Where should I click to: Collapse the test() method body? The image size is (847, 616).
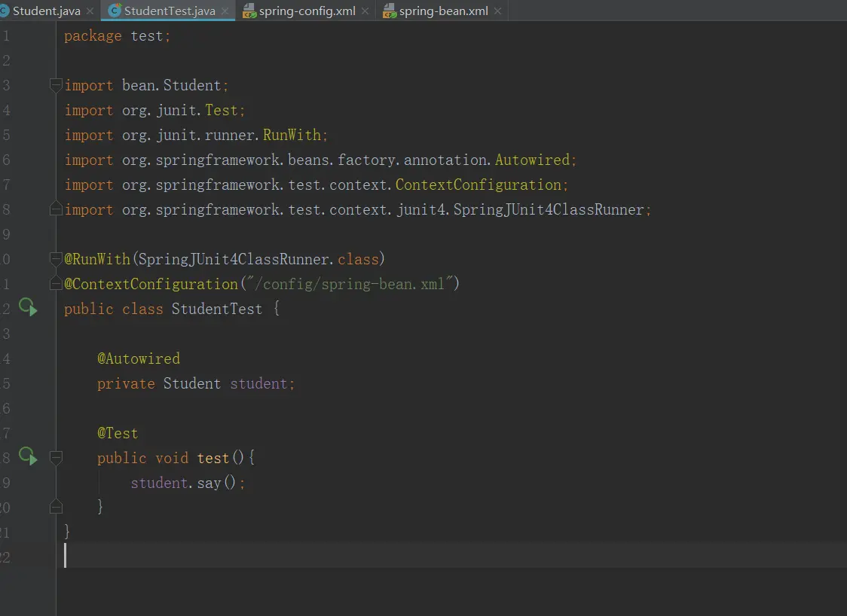[x=56, y=458]
